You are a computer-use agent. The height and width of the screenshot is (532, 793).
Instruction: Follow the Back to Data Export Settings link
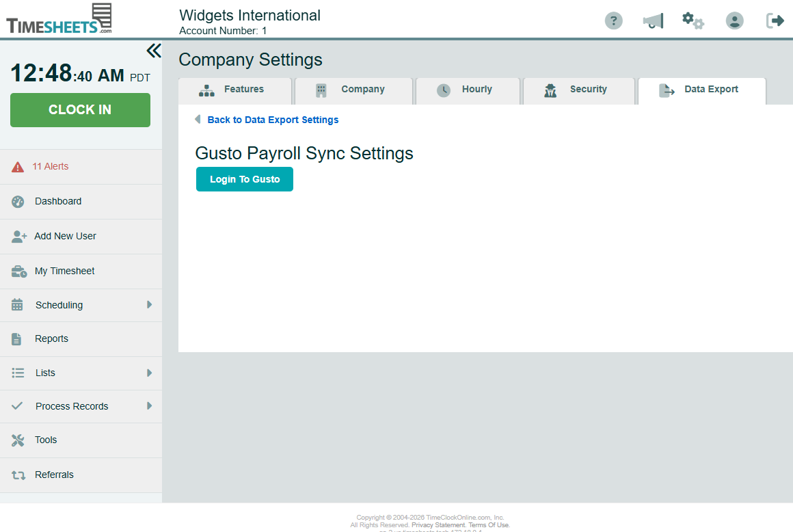(x=273, y=120)
